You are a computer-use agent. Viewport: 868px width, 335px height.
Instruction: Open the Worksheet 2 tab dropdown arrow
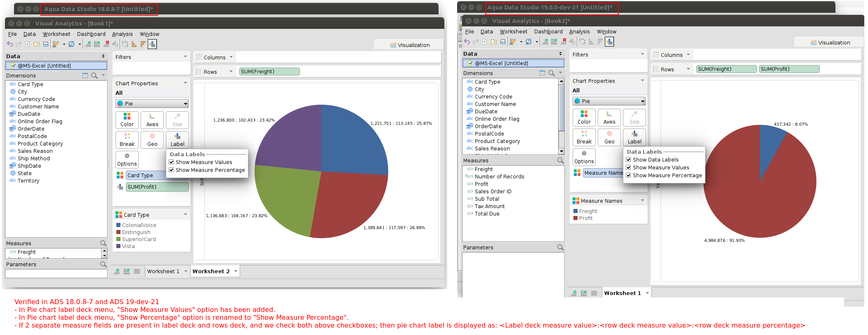click(x=236, y=271)
